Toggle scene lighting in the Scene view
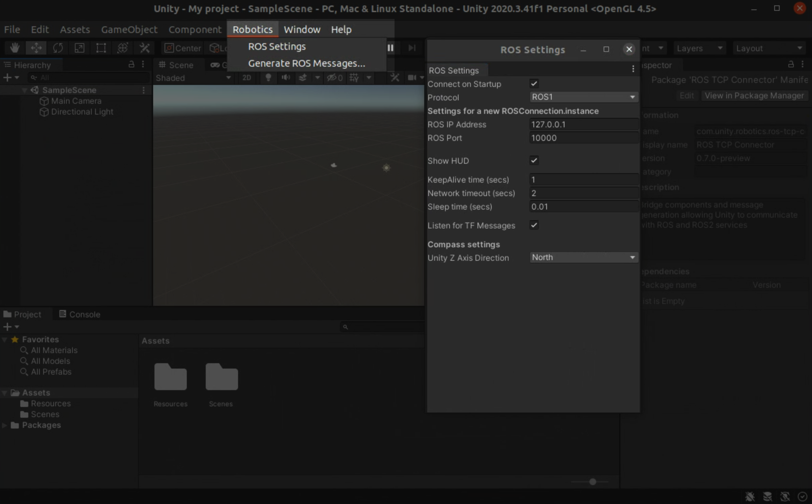This screenshot has width=812, height=504. (268, 78)
